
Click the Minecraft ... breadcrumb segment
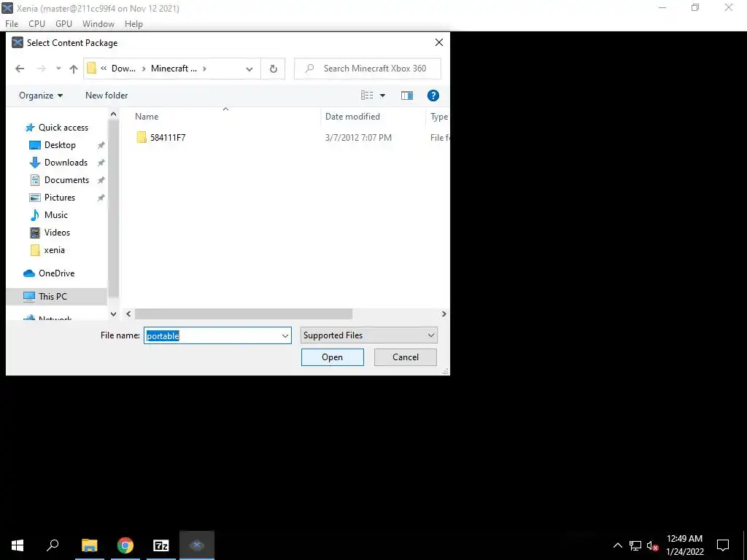click(174, 68)
